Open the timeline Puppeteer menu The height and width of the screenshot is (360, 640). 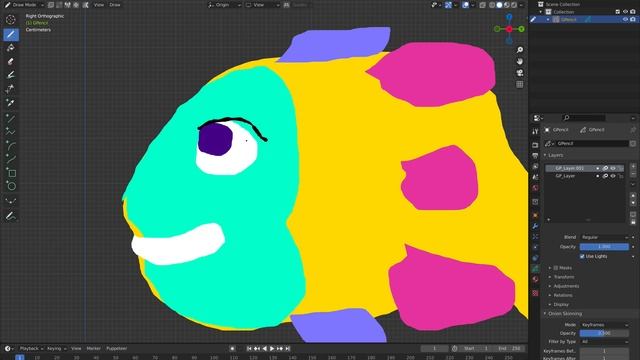[116, 349]
